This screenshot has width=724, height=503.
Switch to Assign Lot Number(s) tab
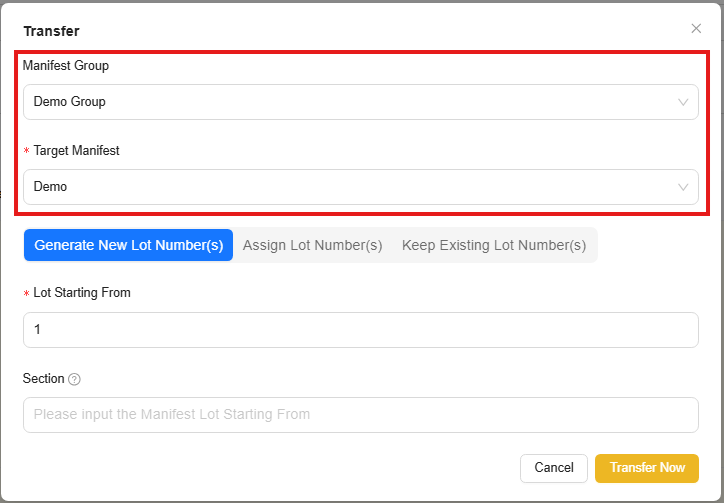(x=312, y=245)
